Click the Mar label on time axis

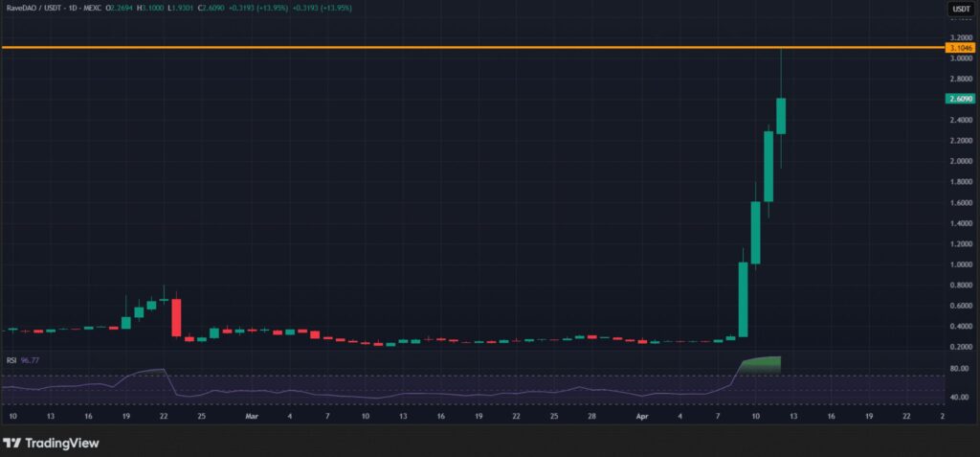coord(251,417)
